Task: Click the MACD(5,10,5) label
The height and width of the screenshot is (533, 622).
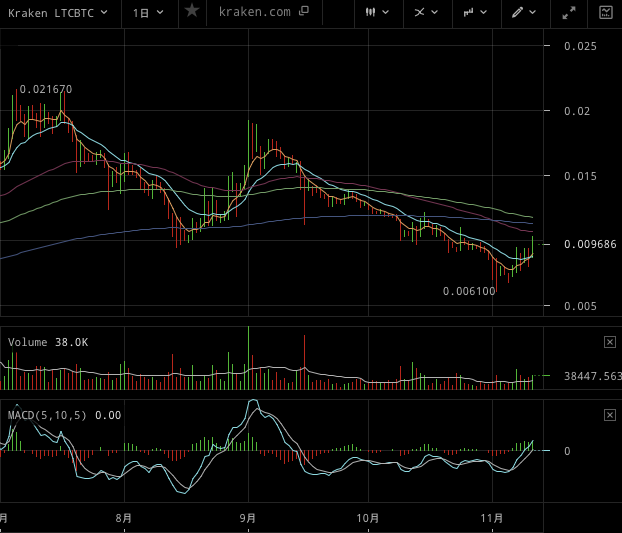Action: point(47,415)
